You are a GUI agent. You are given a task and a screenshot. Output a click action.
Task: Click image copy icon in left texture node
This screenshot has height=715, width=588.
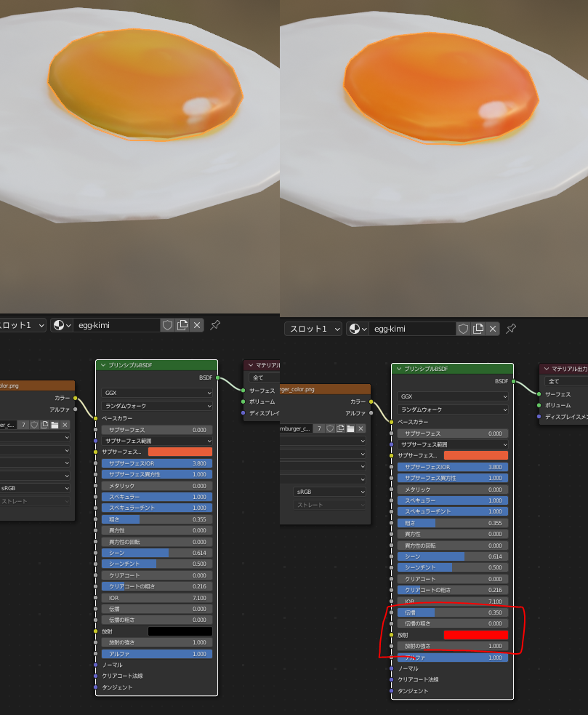pos(44,425)
